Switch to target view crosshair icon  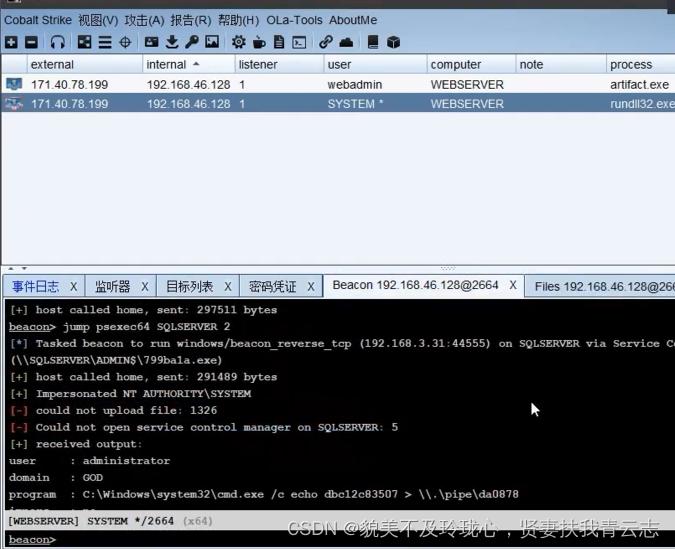click(125, 42)
